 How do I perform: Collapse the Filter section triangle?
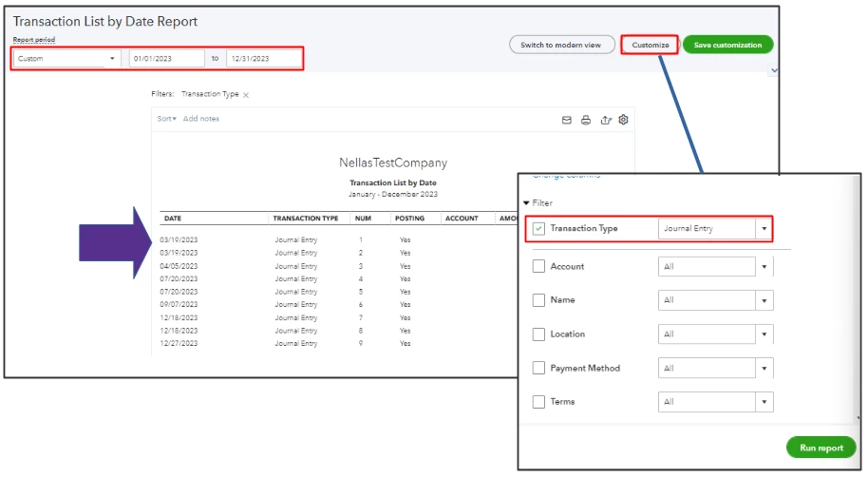coord(526,203)
